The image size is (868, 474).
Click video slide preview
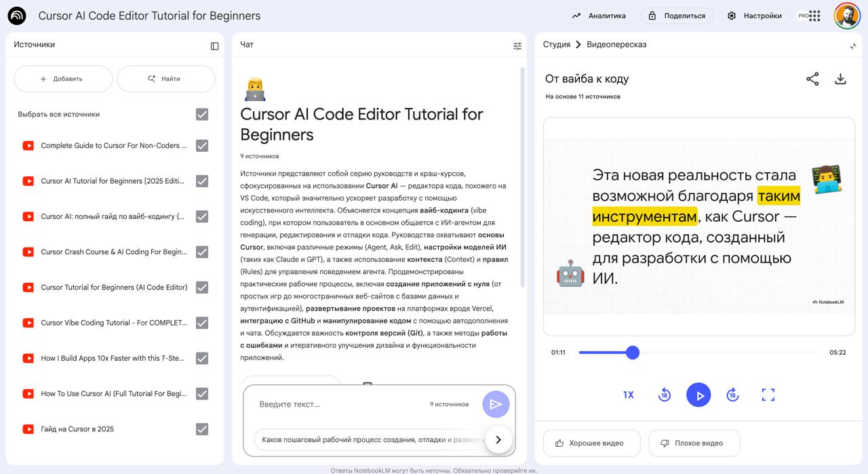[699, 226]
